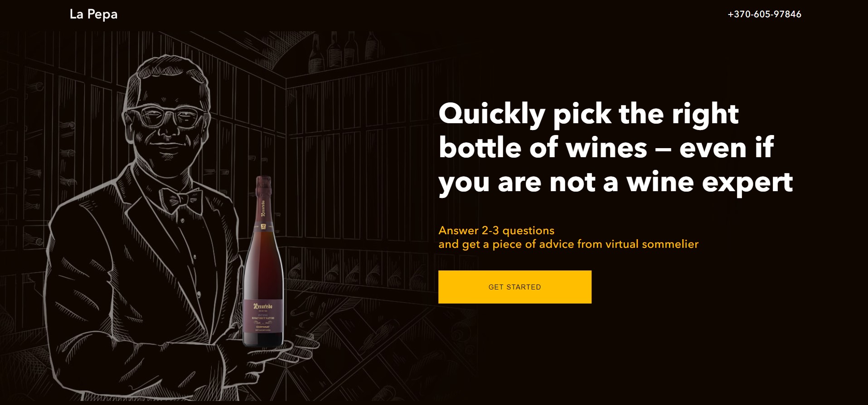Click the foil cap of the wine bottle
Screen dimensions: 868x405
pyautogui.click(x=263, y=186)
